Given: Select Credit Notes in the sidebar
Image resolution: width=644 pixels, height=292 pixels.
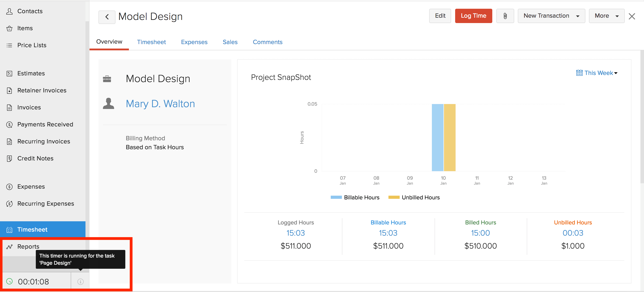Looking at the screenshot, I should click(x=35, y=158).
